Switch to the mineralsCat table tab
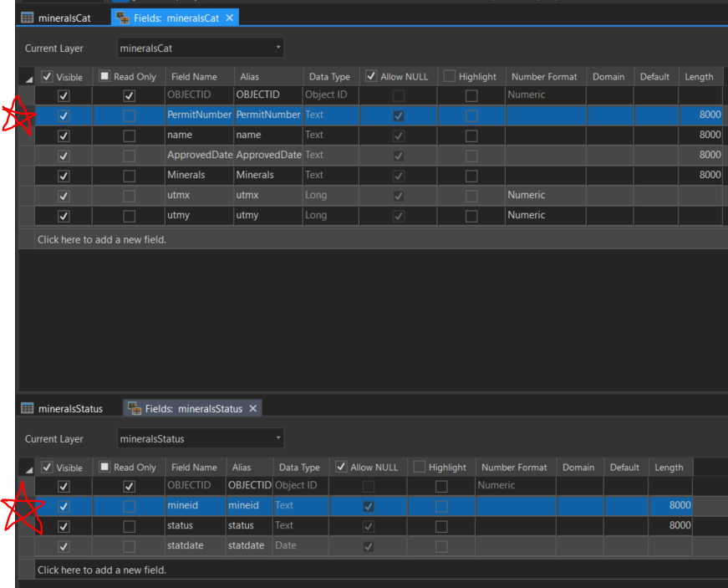Screen dimensions: 728x588 coord(64,18)
